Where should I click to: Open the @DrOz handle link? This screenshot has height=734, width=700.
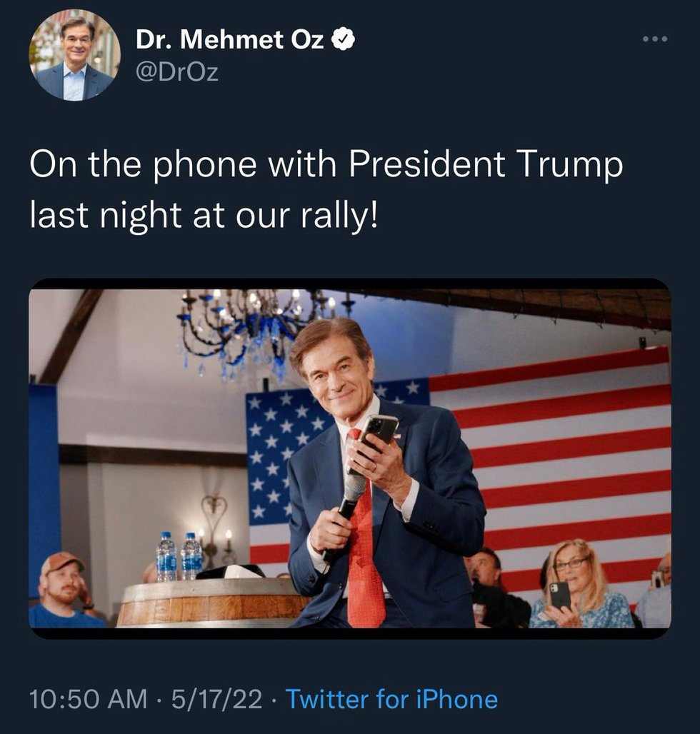click(x=176, y=74)
